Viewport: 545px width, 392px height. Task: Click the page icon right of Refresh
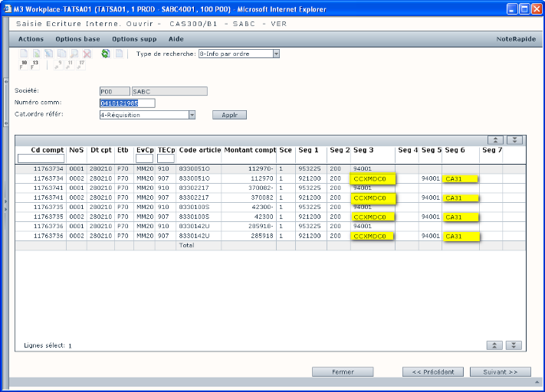point(119,54)
